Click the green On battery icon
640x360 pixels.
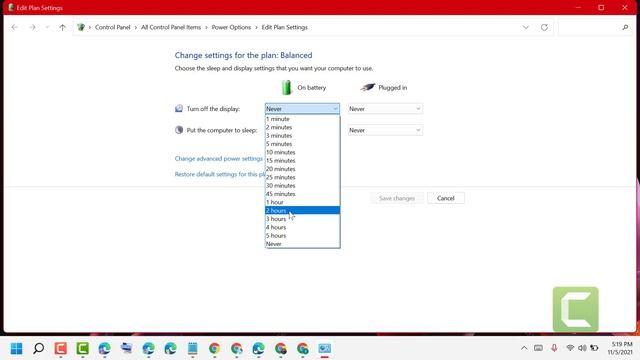287,87
